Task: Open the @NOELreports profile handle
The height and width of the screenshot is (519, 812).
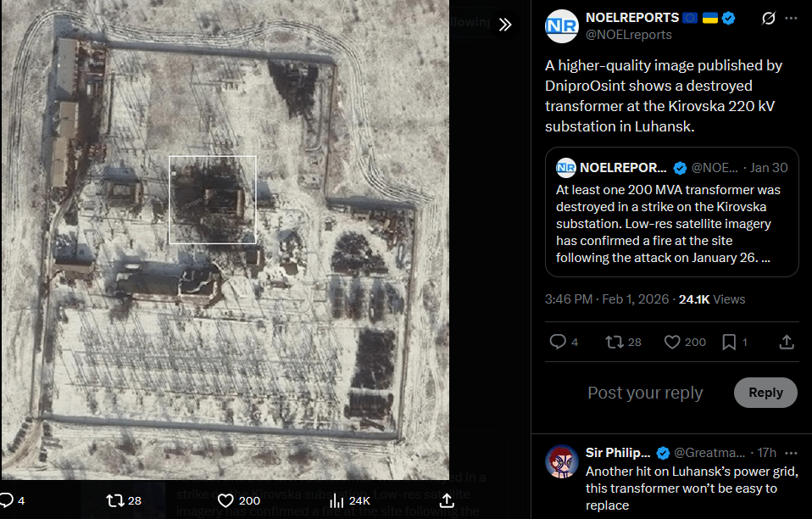Action: pos(629,35)
